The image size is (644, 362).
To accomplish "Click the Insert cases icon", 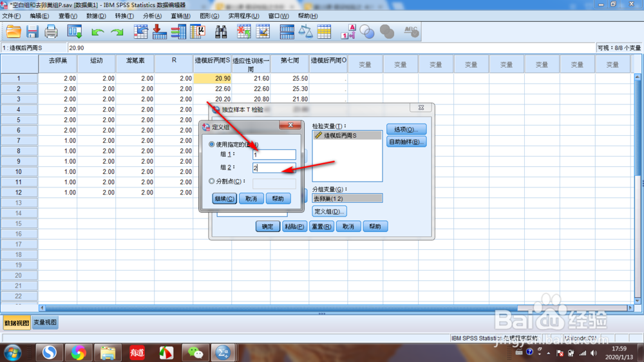I will coord(243,32).
